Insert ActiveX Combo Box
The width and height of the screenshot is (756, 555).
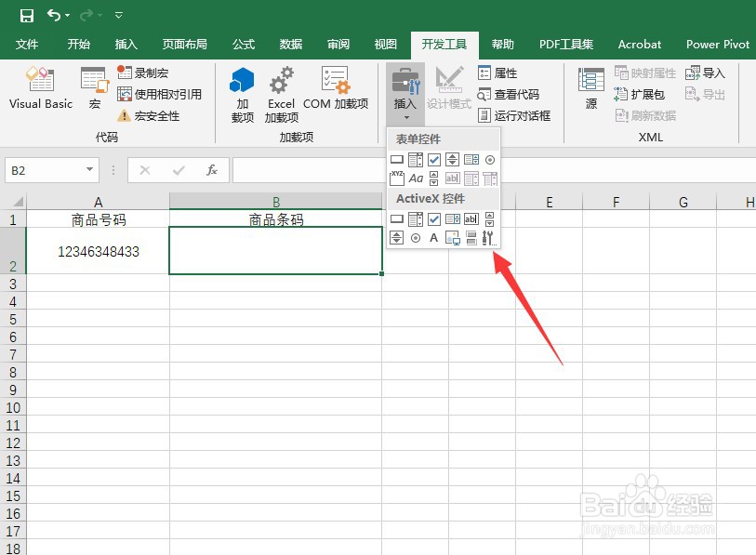[415, 219]
